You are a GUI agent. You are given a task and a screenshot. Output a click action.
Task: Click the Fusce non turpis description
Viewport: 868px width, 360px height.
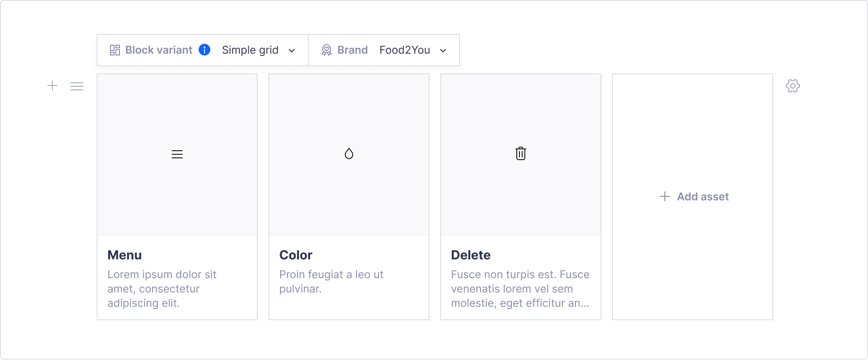tap(520, 288)
